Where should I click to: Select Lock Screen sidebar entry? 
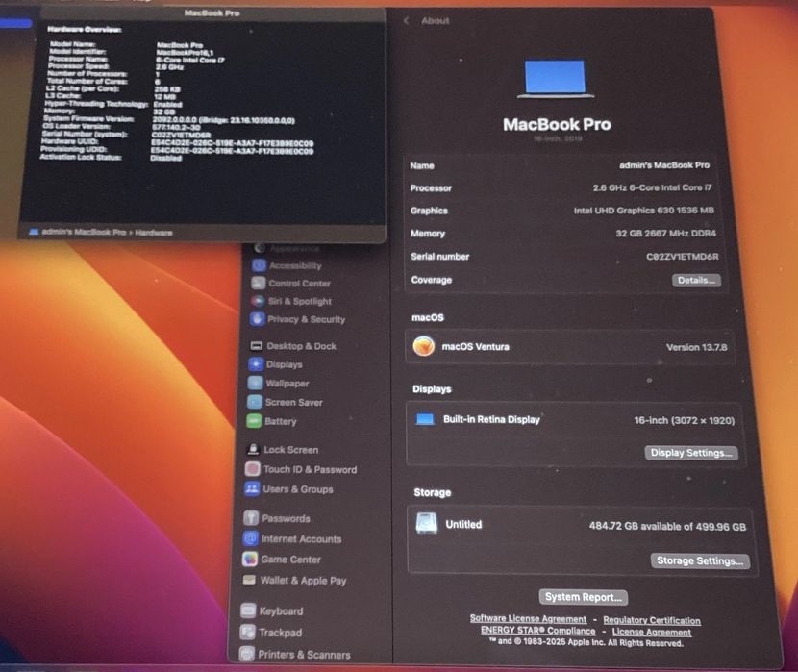[x=290, y=450]
